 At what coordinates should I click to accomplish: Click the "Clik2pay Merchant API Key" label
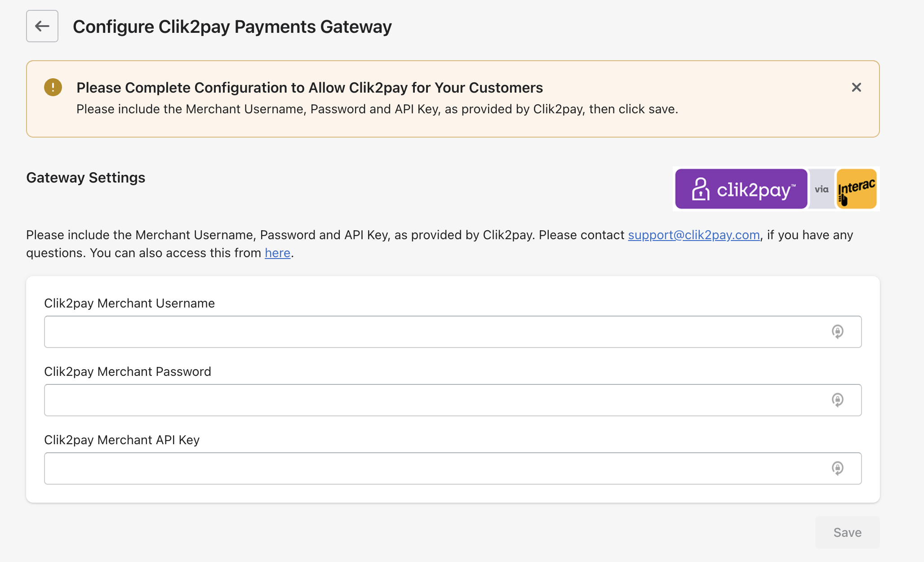pos(122,440)
